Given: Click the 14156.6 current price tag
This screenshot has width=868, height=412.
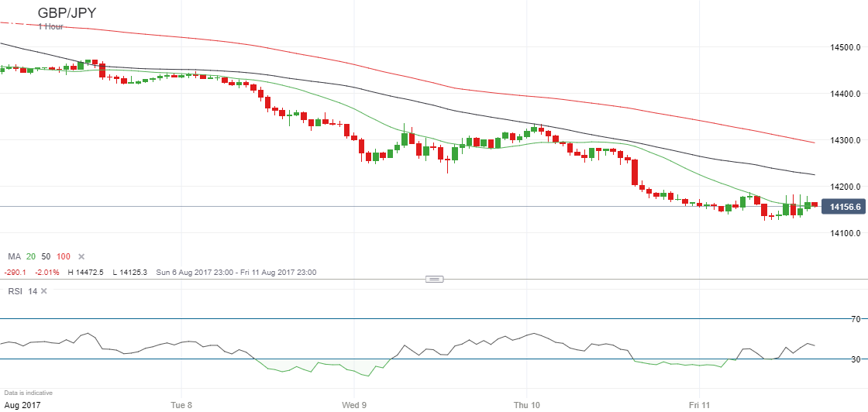Looking at the screenshot, I should [843, 208].
